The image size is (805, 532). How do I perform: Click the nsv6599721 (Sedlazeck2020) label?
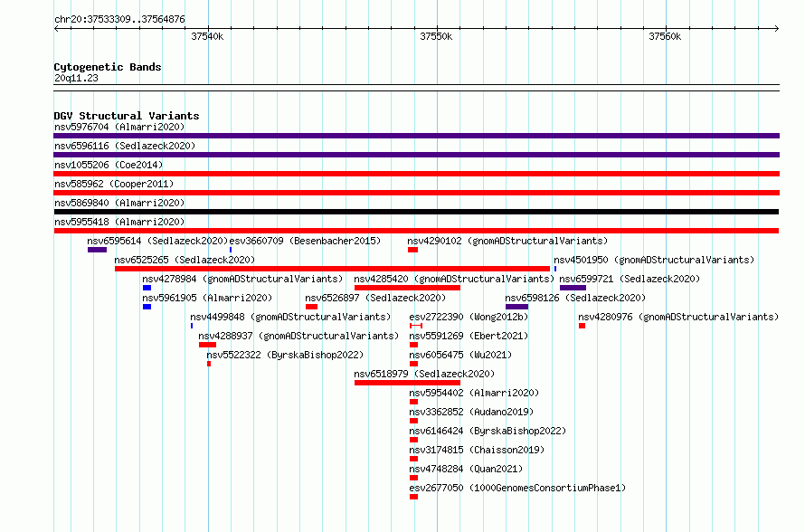[x=630, y=279]
